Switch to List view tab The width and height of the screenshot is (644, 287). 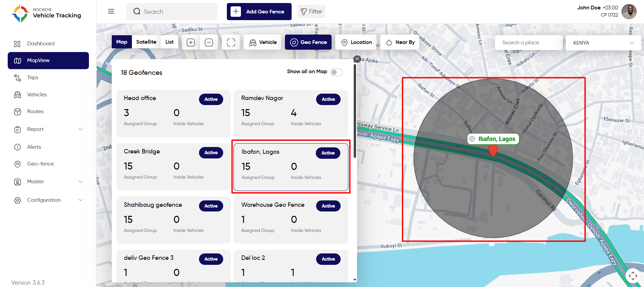169,42
